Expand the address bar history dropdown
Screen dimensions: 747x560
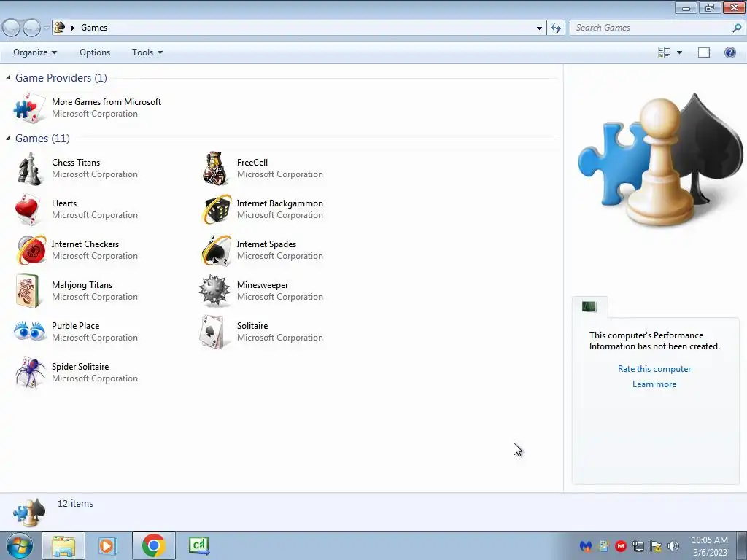(539, 28)
